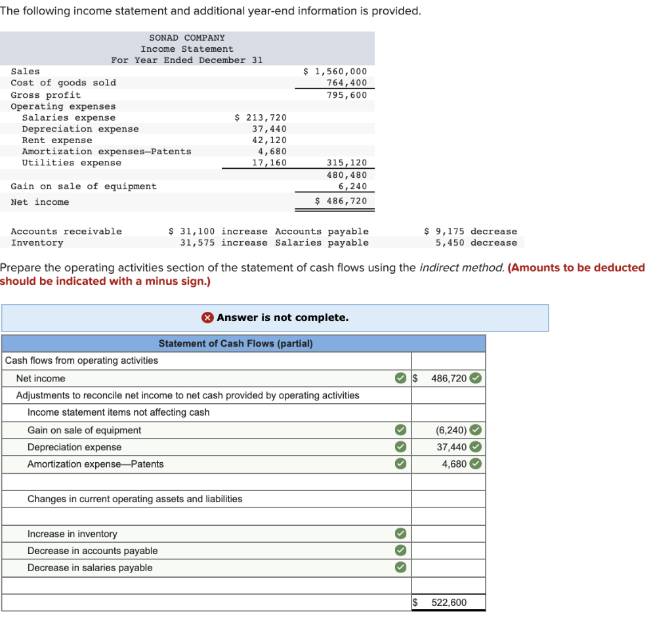Click the checkmark beside Decrease in salaries payable
672x625 pixels.
click(x=400, y=568)
